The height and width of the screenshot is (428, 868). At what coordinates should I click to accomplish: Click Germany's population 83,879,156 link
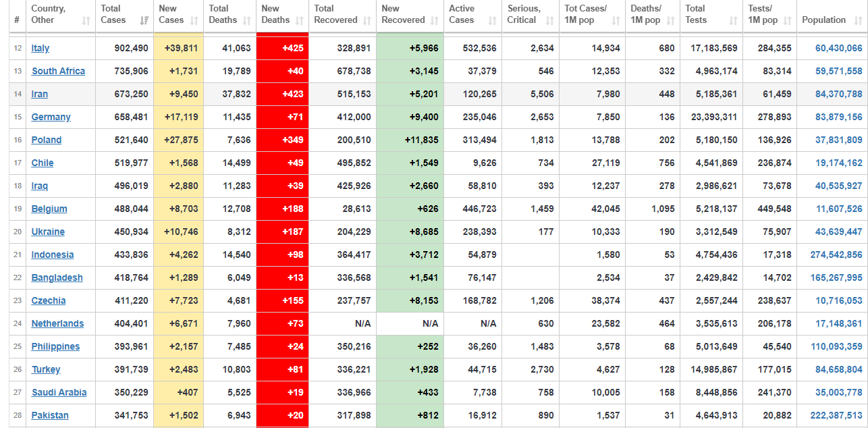coord(838,117)
